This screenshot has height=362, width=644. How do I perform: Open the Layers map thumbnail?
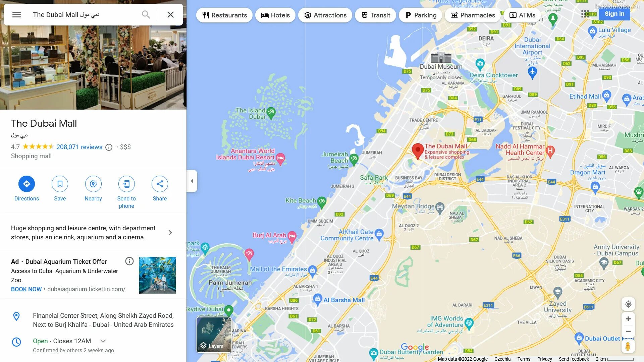pos(214,335)
